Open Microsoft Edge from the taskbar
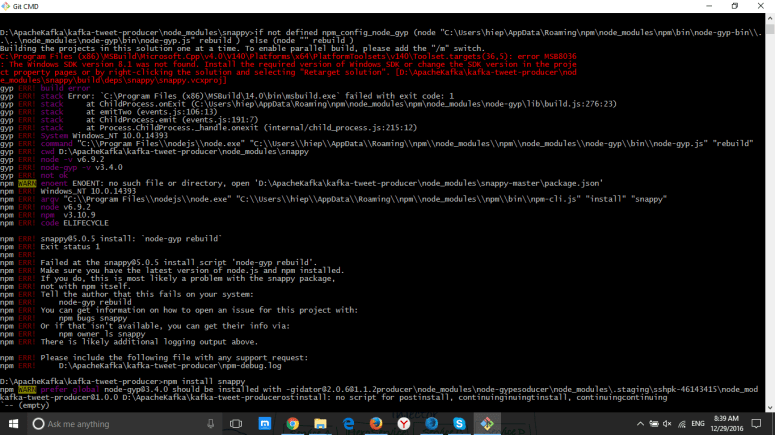Screen dimensions: 775x435 (348, 424)
